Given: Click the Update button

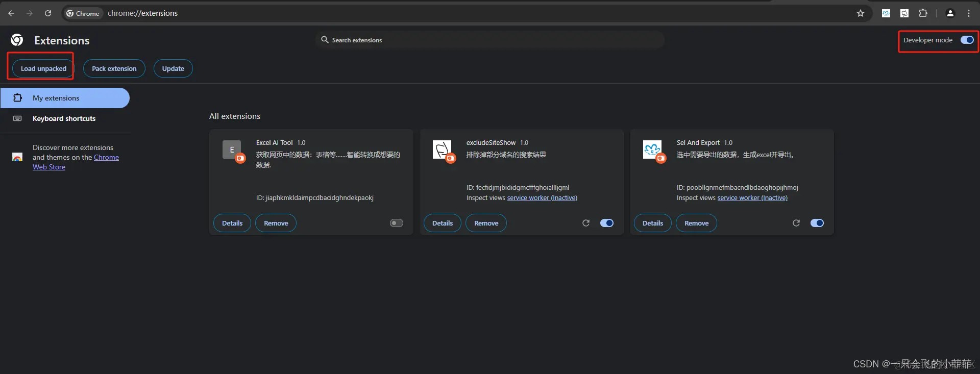Looking at the screenshot, I should 173,68.
